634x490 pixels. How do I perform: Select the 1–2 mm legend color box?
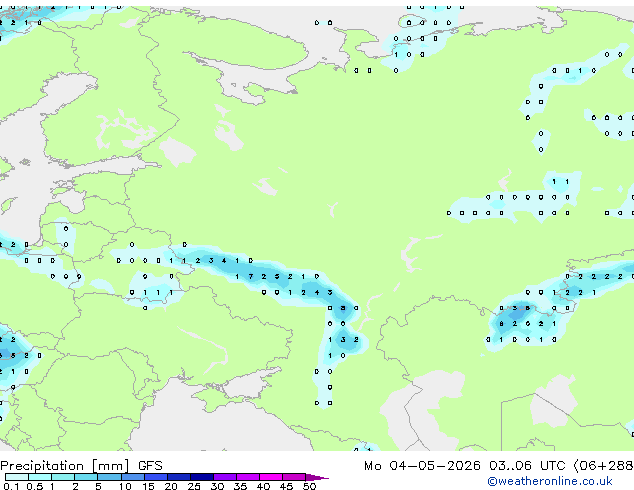pyautogui.click(x=63, y=477)
